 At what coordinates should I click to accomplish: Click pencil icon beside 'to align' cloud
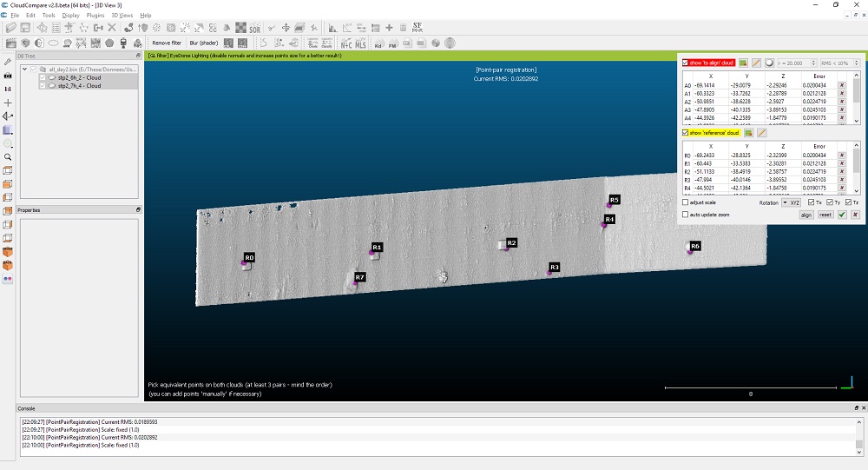756,63
